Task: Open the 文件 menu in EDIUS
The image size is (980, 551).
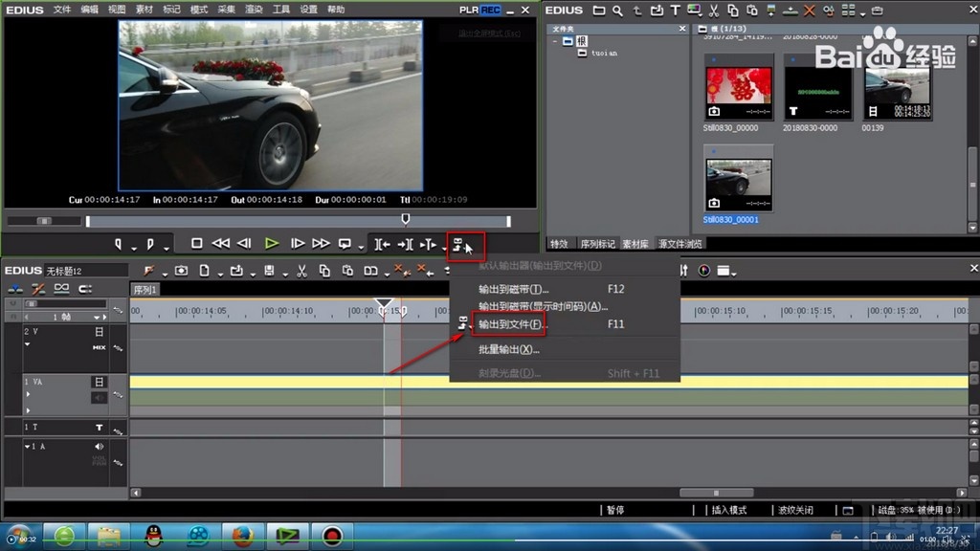Action: coord(62,10)
